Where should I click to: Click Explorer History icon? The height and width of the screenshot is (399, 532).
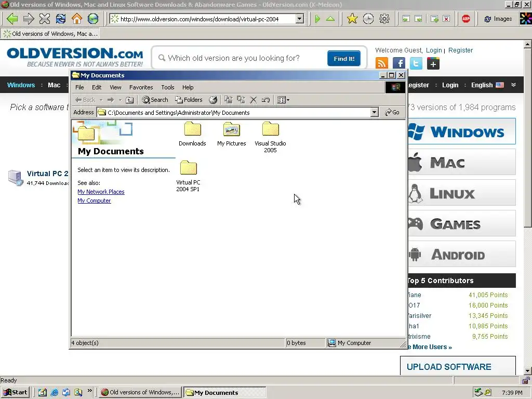tap(212, 100)
